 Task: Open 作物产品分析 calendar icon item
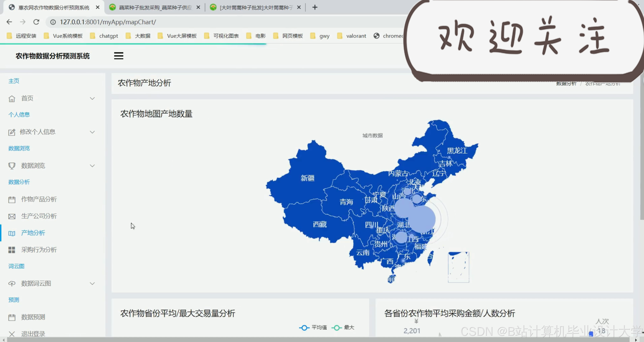coord(12,200)
